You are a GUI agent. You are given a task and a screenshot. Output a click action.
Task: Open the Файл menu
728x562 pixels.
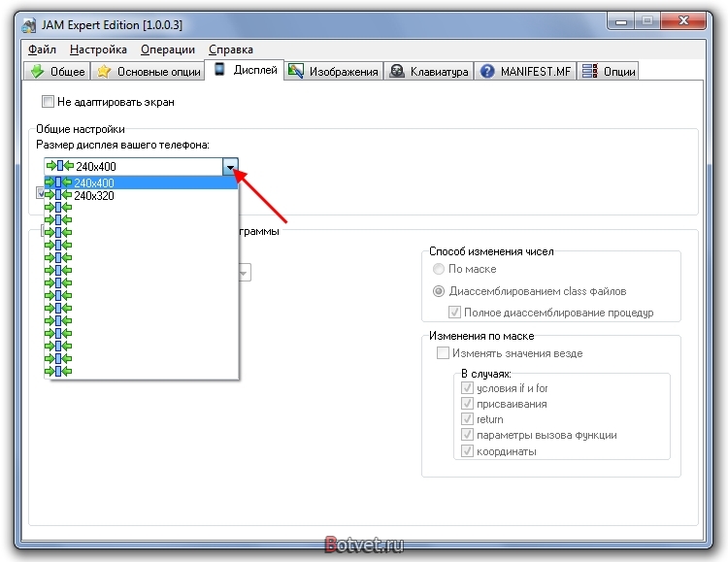click(42, 50)
